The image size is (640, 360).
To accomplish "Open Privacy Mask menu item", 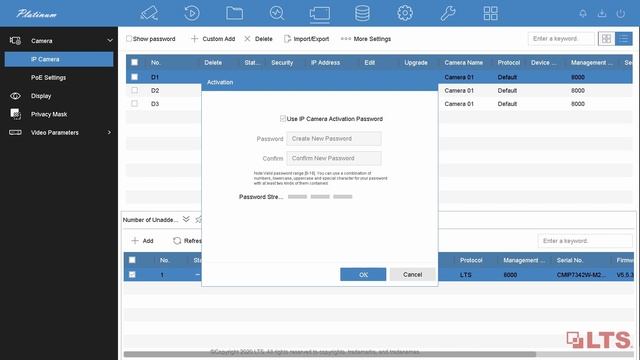I will [49, 114].
